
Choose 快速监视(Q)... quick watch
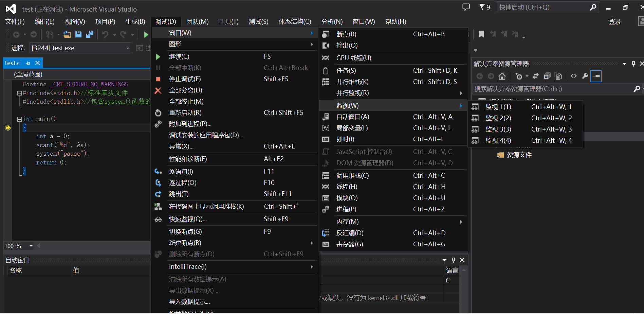pyautogui.click(x=234, y=219)
